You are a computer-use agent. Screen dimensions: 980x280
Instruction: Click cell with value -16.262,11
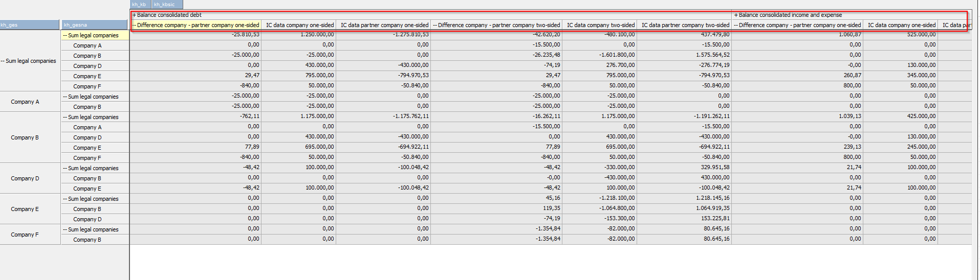pyautogui.click(x=496, y=116)
